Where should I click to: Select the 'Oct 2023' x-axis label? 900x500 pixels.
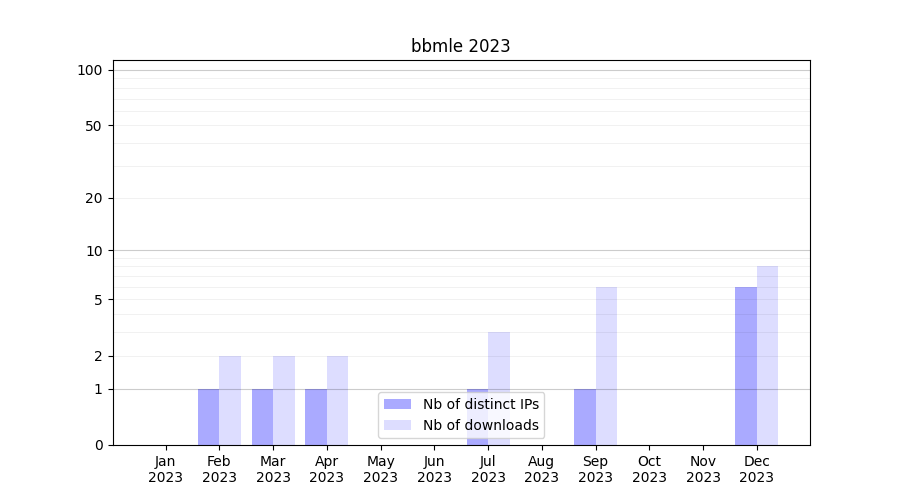click(x=649, y=469)
